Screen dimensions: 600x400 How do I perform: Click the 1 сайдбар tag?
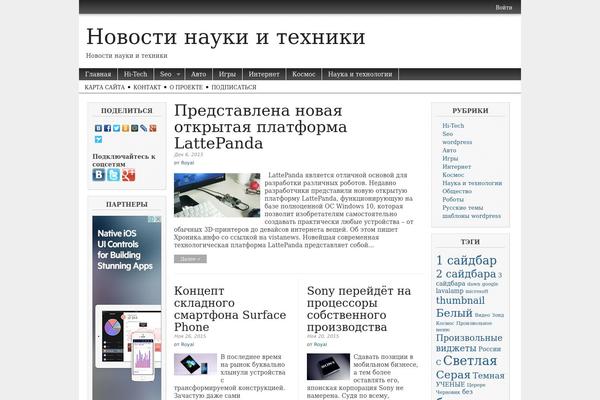coord(466,261)
